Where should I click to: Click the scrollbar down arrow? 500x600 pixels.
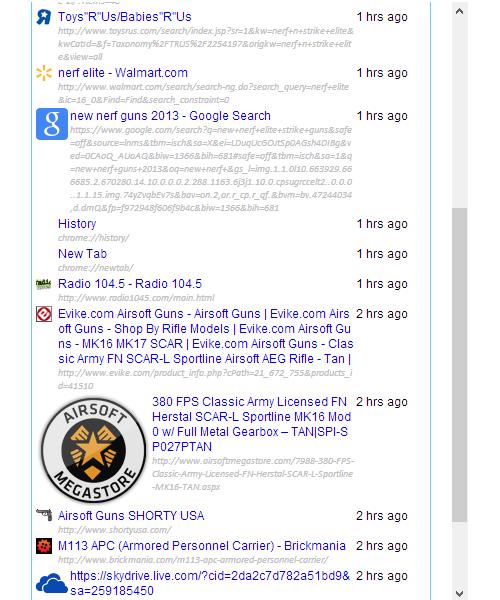coord(459,593)
